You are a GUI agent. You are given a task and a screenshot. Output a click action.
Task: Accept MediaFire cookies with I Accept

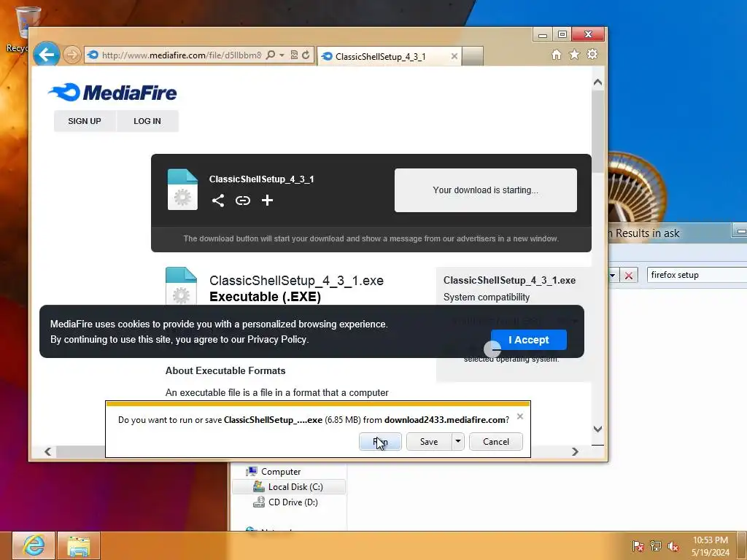click(528, 340)
